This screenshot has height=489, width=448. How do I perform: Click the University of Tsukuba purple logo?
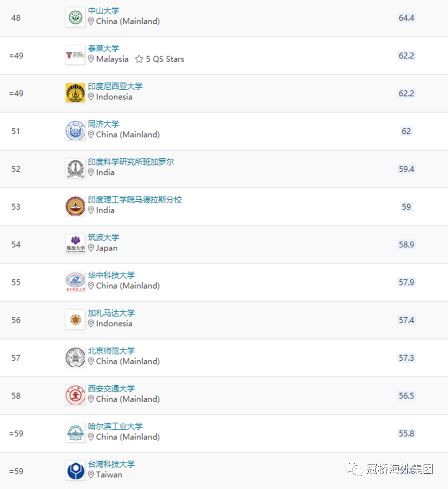tap(75, 244)
